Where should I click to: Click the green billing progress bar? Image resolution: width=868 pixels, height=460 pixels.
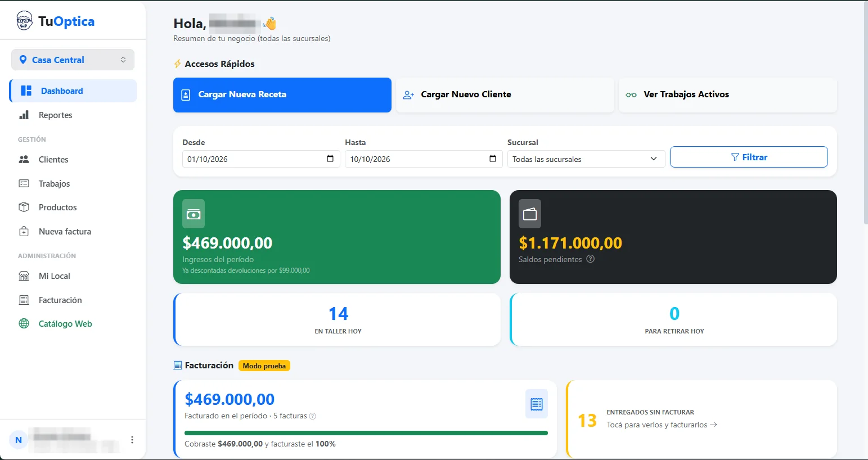coord(366,433)
